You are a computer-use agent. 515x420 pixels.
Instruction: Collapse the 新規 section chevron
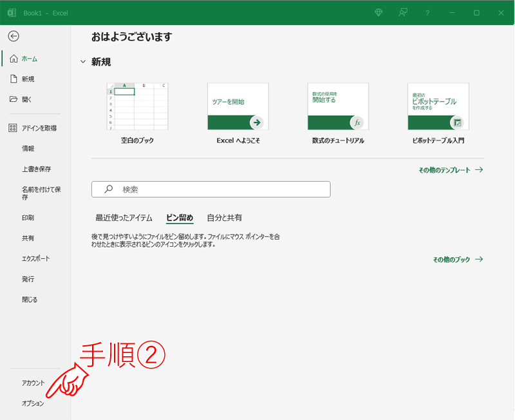coord(83,61)
